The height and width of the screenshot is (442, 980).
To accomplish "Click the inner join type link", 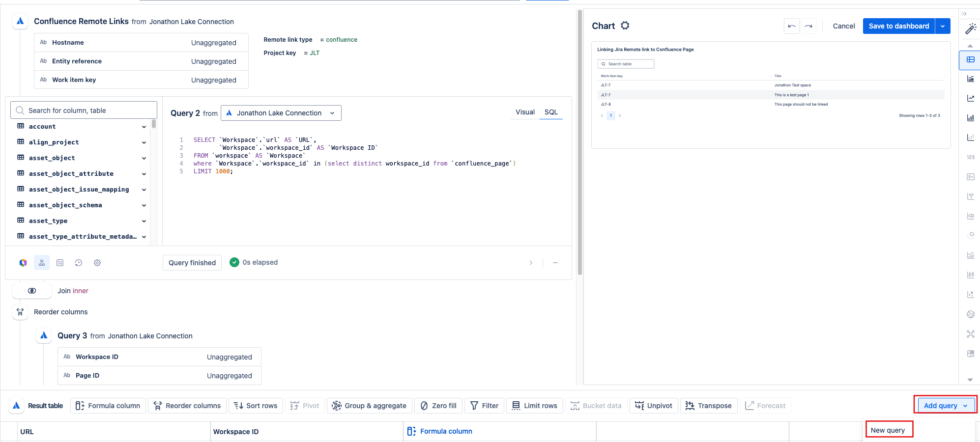I will (x=80, y=291).
